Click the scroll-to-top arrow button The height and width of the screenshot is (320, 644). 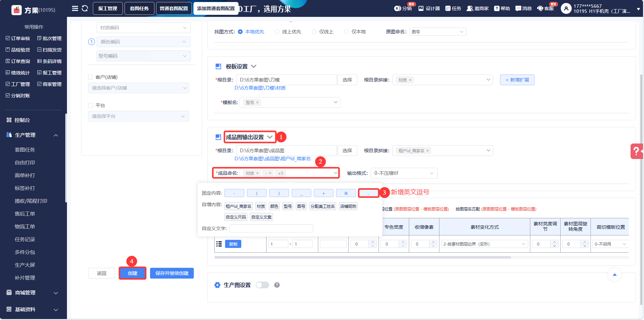615,275
